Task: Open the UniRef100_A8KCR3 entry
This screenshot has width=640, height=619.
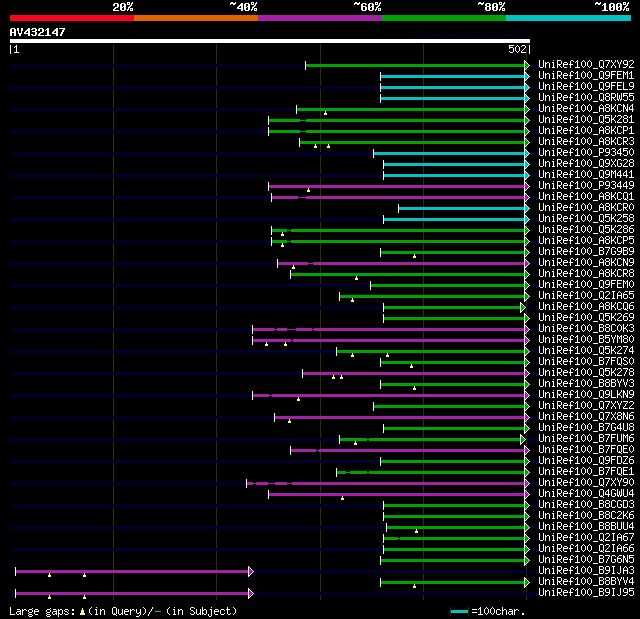Action: [586, 142]
